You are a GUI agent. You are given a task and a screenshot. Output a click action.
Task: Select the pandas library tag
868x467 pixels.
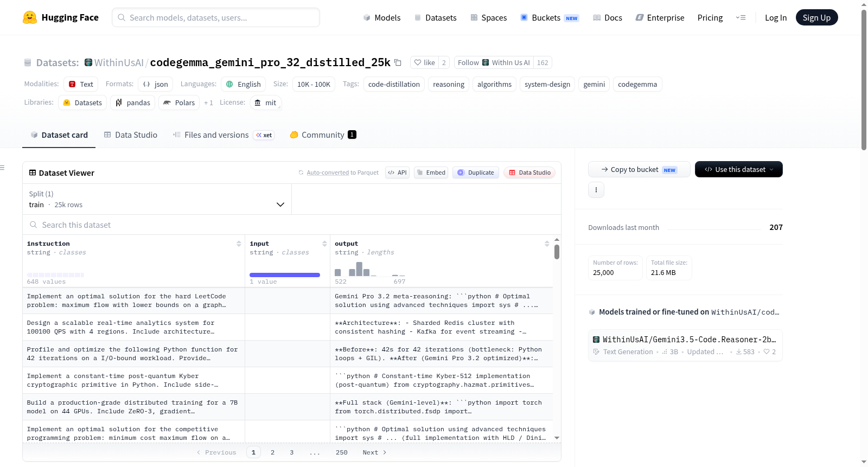pos(133,103)
